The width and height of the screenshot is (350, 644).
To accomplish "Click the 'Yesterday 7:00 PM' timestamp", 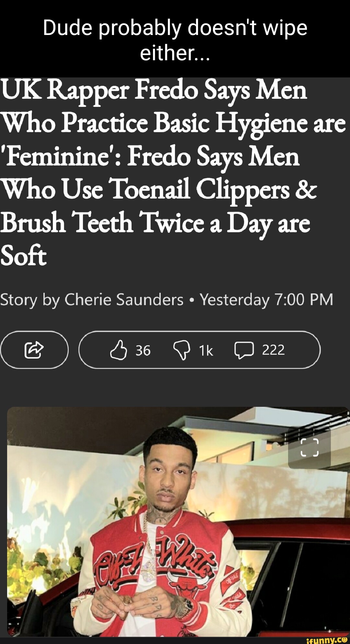I will [x=266, y=299].
